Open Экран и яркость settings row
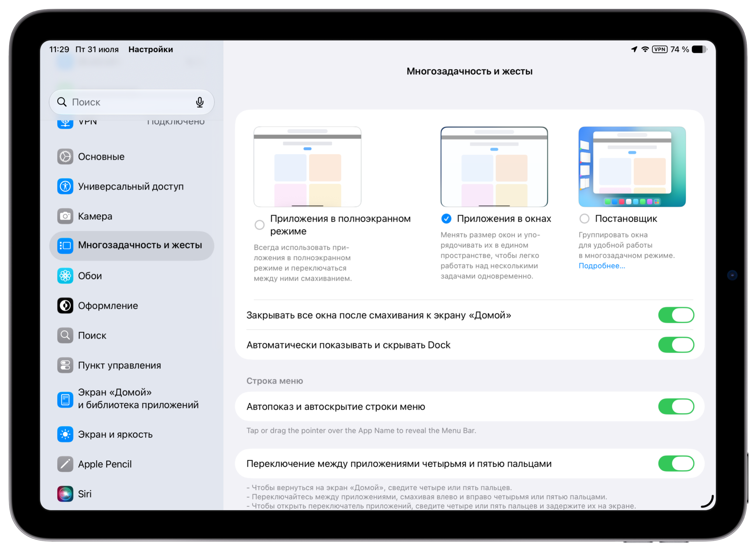This screenshot has width=756, height=550. pyautogui.click(x=131, y=434)
